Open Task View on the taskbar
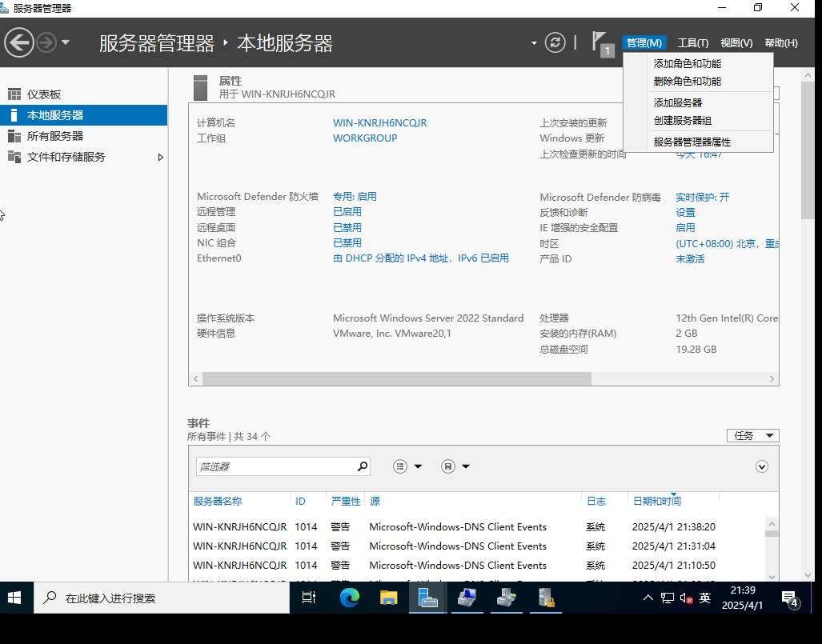 tap(309, 598)
